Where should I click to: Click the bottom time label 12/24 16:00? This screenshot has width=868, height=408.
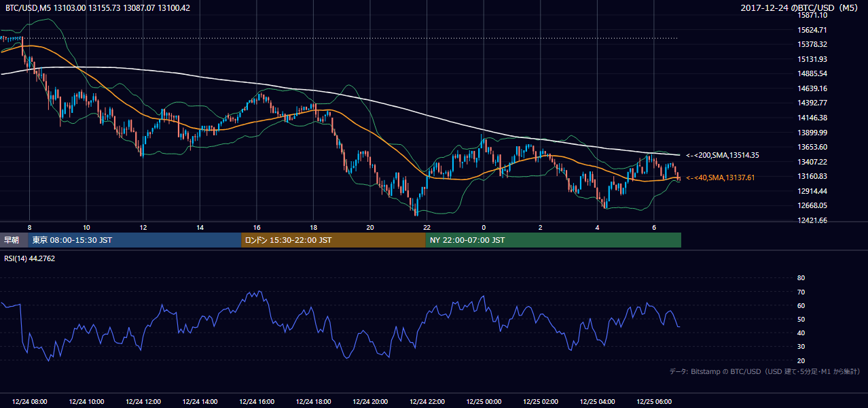(257, 402)
